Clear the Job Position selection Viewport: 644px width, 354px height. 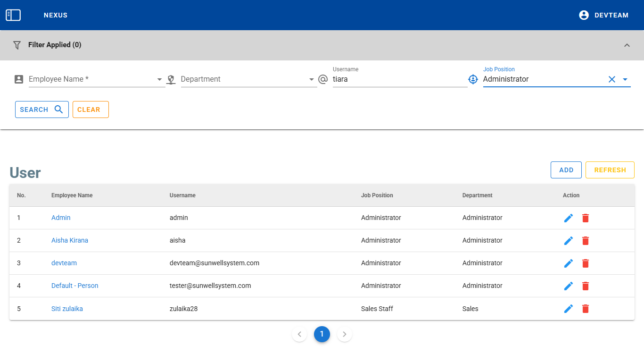[x=612, y=79]
